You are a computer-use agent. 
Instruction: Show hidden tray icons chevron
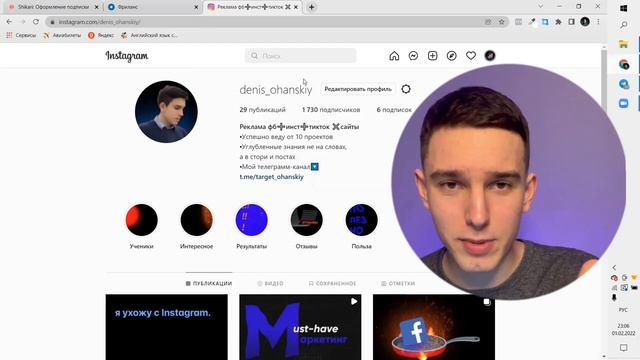point(614,268)
